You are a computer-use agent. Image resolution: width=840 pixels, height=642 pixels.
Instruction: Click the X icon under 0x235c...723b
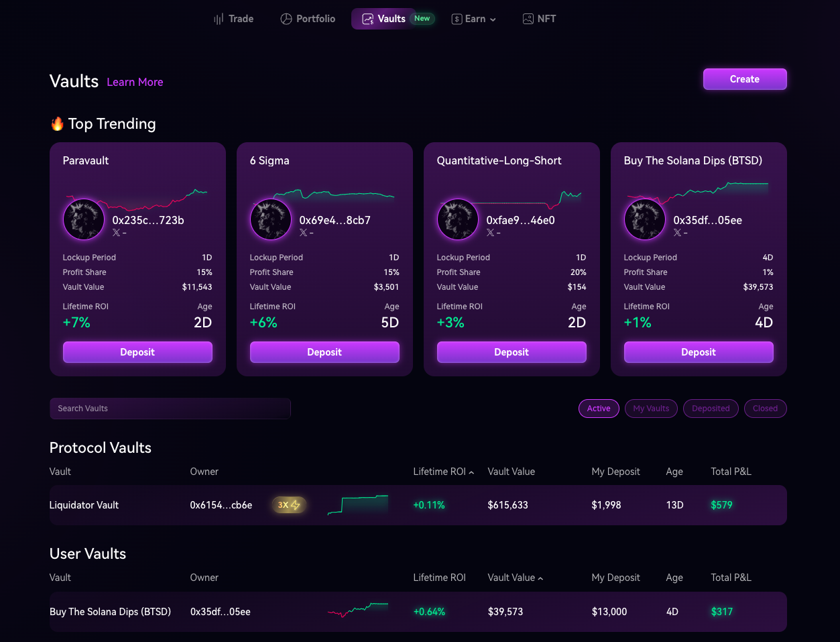[x=117, y=233]
